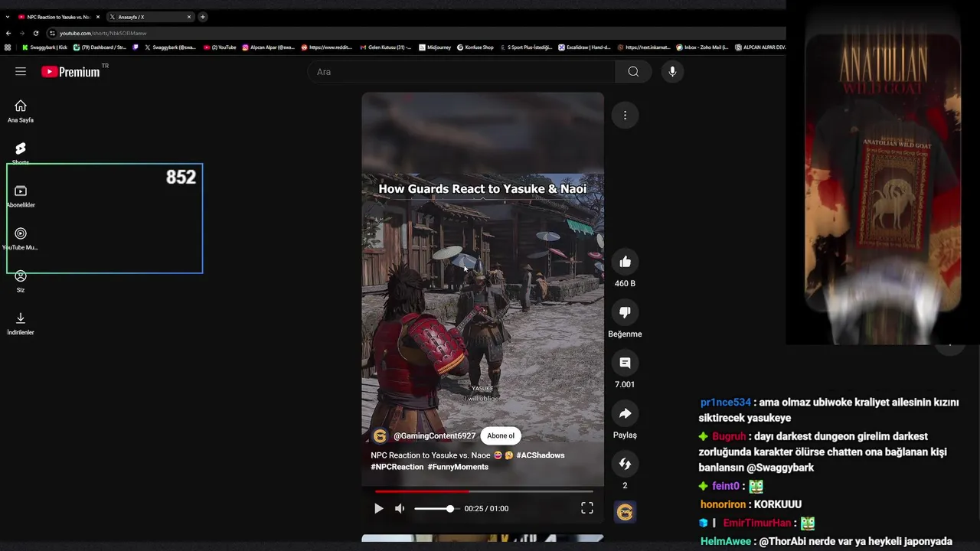This screenshot has width=980, height=551.
Task: Click the search magnifier button
Action: click(633, 72)
